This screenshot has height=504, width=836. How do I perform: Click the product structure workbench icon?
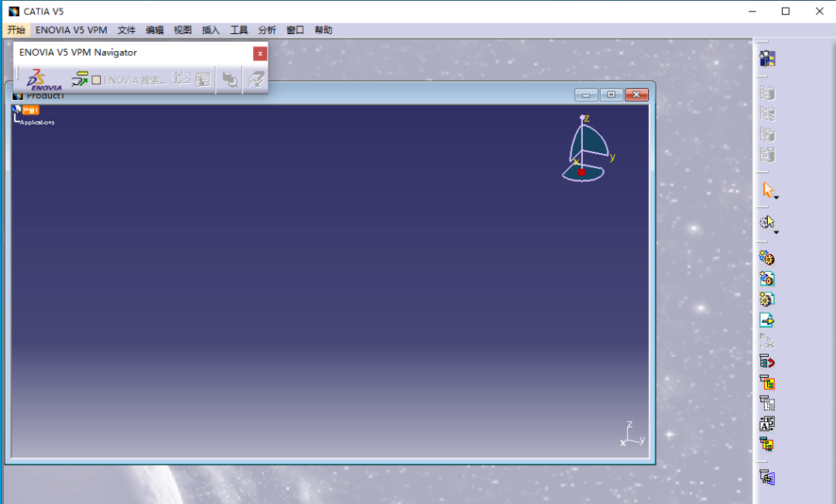tap(767, 59)
